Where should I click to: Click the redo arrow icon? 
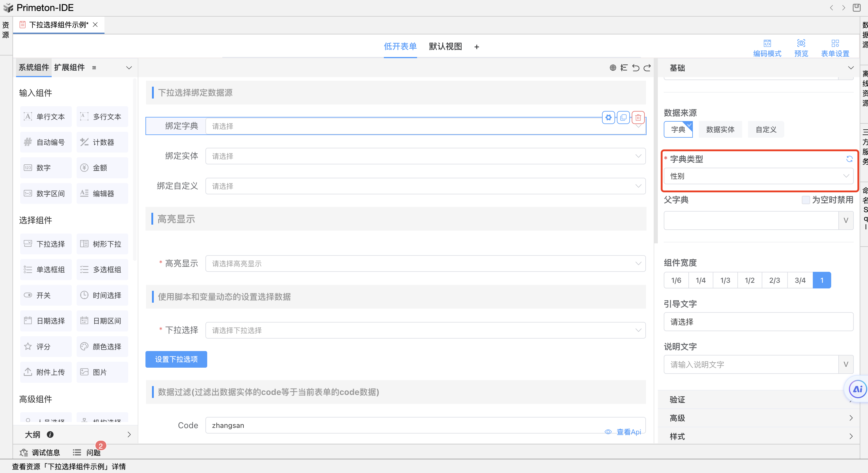pyautogui.click(x=647, y=68)
